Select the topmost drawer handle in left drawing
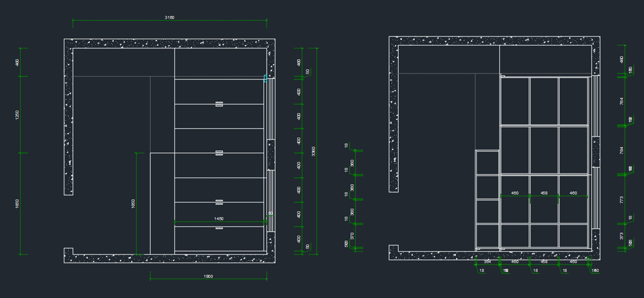Screen dimensions: 644x298 pyautogui.click(x=219, y=104)
